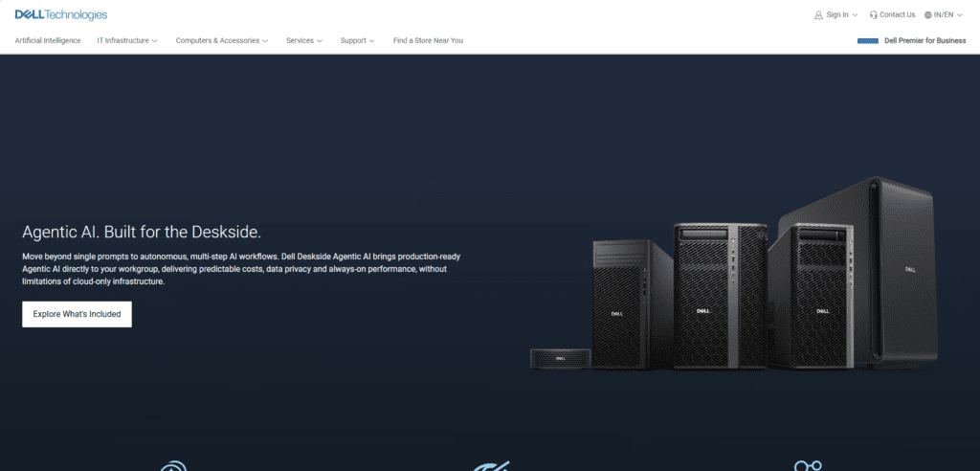Viewport: 980px width, 471px height.
Task: Open the Dell Premier for Business link
Action: [925, 40]
